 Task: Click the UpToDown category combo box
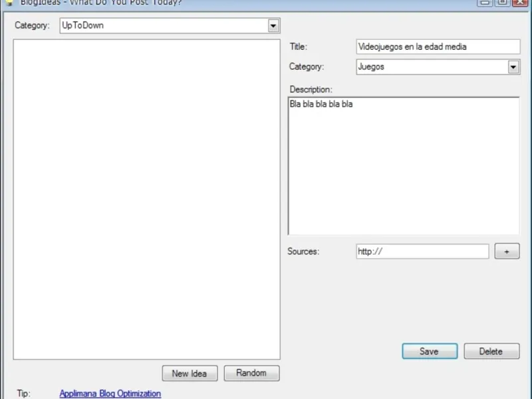point(170,26)
